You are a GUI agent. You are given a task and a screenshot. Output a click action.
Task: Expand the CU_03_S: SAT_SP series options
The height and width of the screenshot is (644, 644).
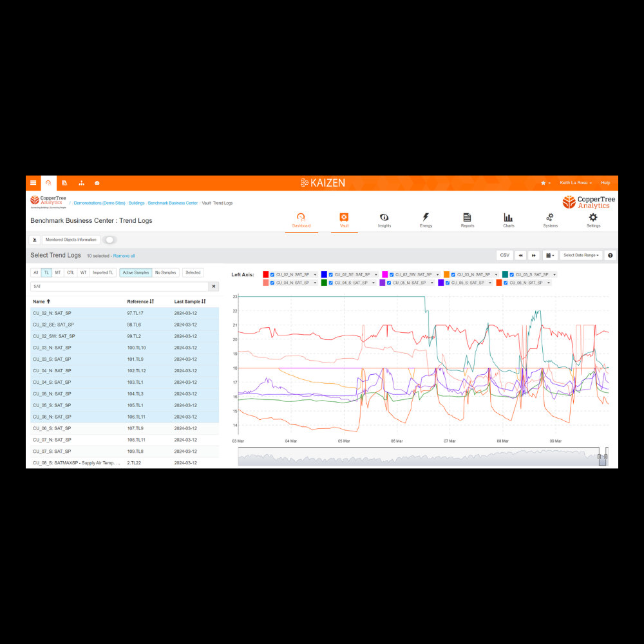click(554, 274)
